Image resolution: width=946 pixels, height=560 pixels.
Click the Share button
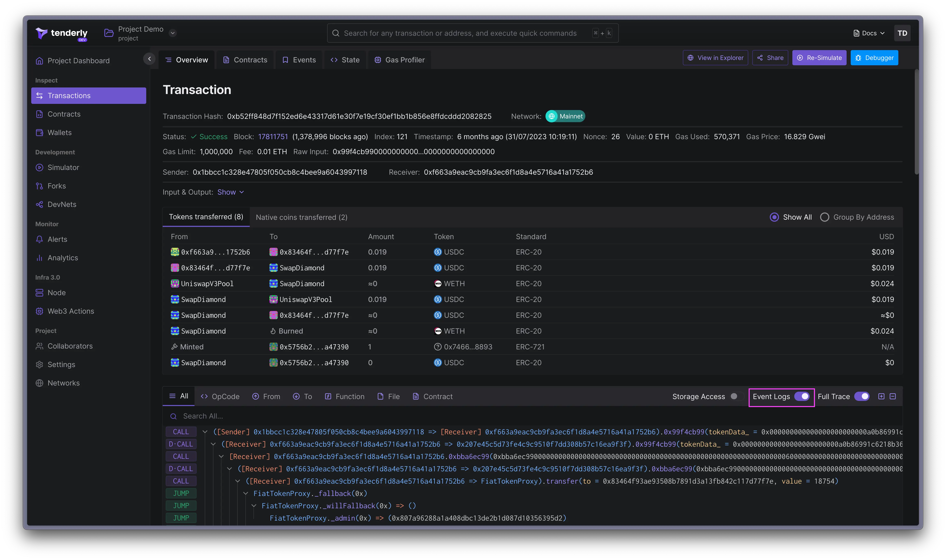click(x=770, y=58)
